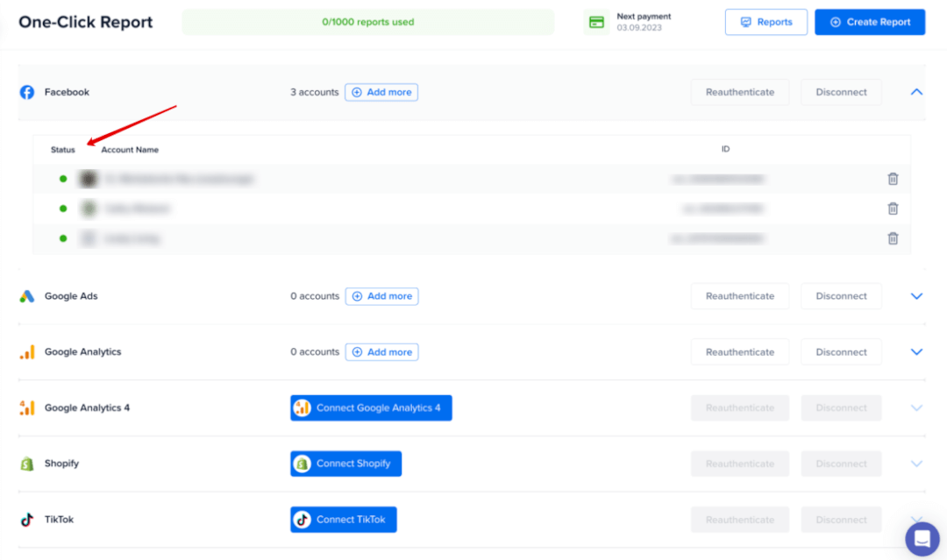Open the chat support bubble

tap(922, 538)
